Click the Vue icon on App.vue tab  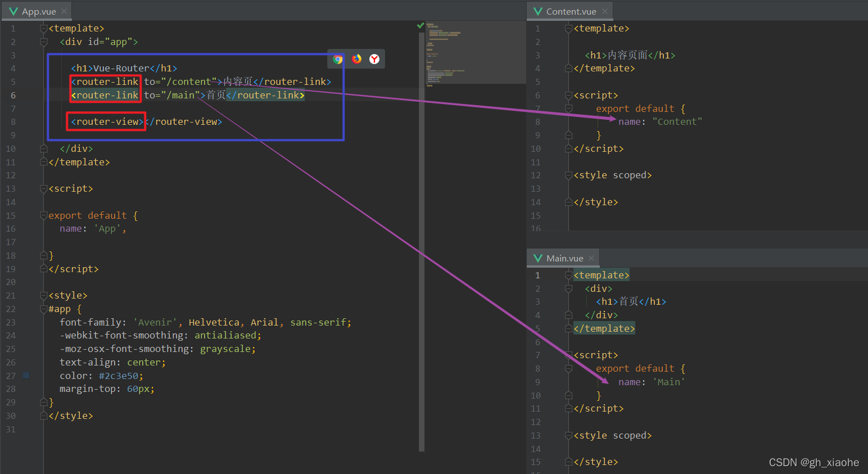click(13, 11)
